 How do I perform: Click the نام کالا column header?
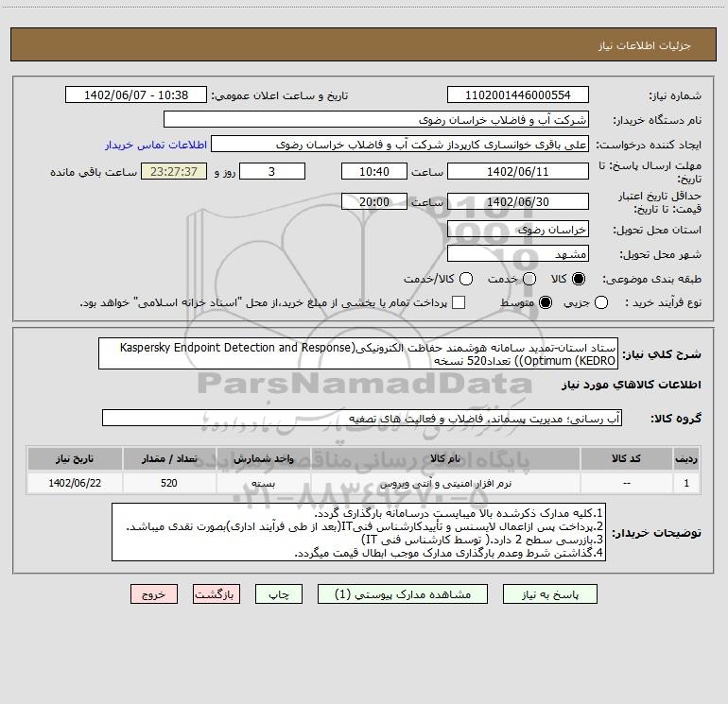[445, 458]
